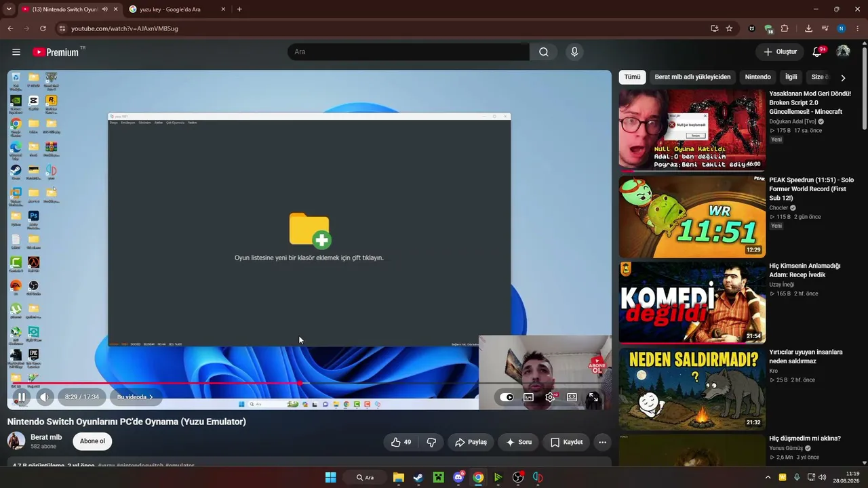This screenshot has height=488, width=868.
Task: Start voice search with the microphone
Action: (x=574, y=52)
